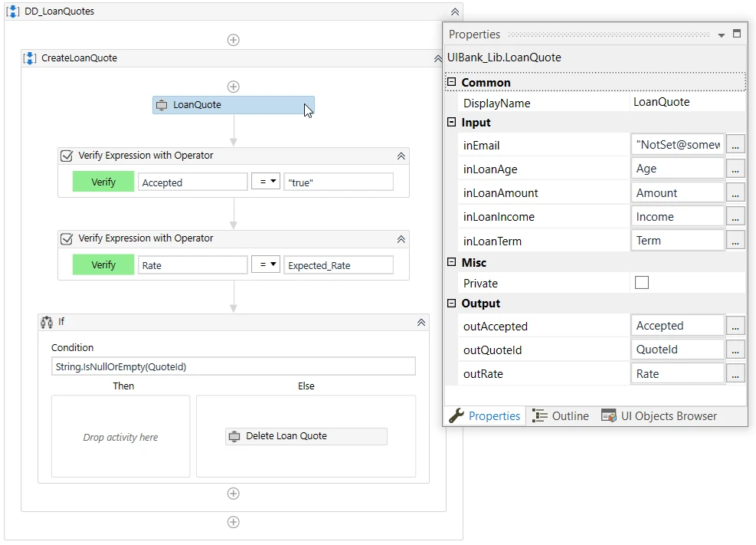The width and height of the screenshot is (756, 545).
Task: Open expression editor for inLoanAge
Action: coord(735,169)
